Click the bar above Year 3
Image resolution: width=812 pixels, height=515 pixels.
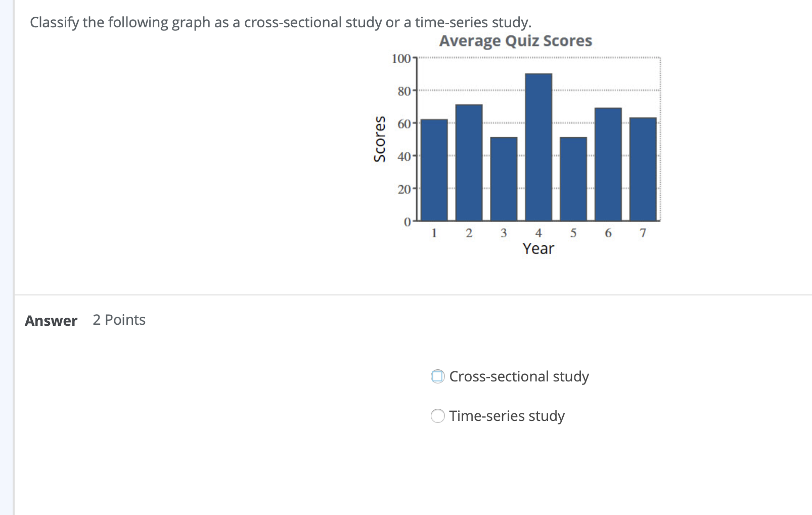[x=504, y=177]
